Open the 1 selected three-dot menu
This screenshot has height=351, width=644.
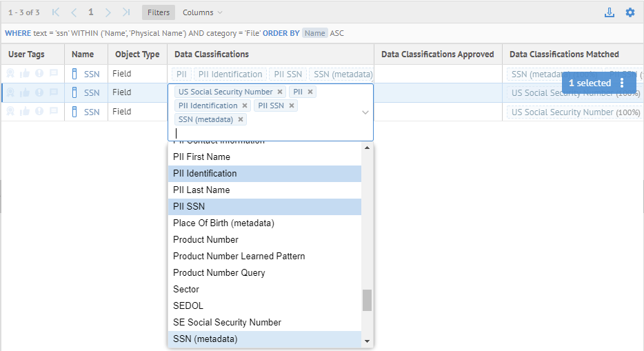click(x=622, y=83)
